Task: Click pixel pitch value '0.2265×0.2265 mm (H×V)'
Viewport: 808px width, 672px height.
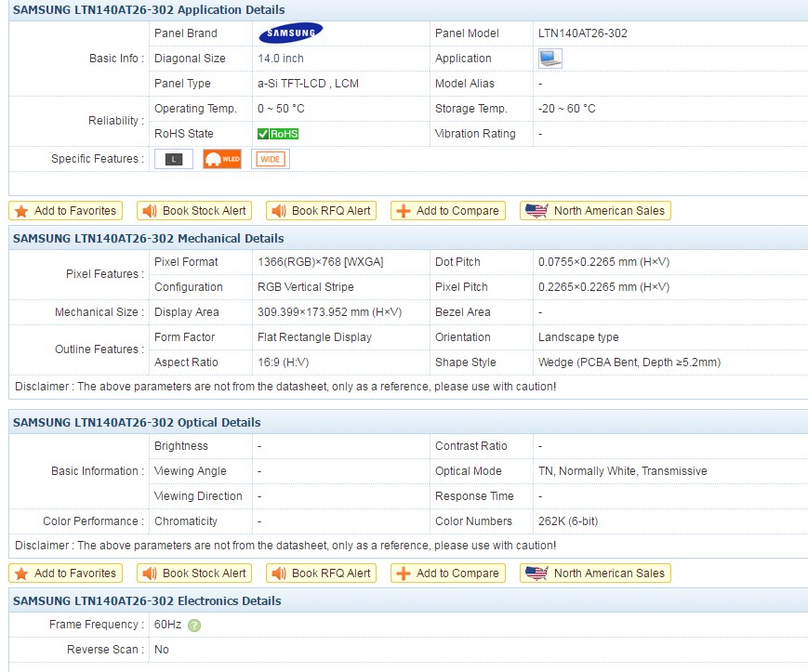Action: (x=604, y=287)
